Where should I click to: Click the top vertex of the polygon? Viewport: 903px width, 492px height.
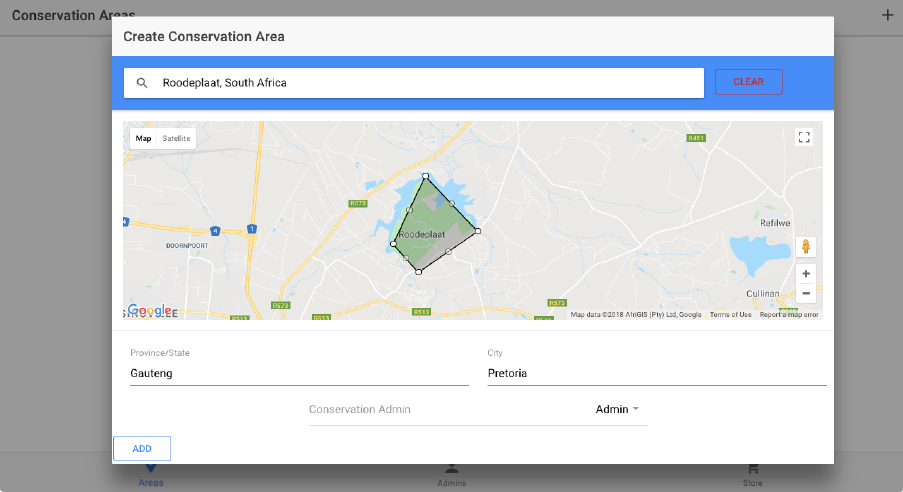click(x=426, y=176)
